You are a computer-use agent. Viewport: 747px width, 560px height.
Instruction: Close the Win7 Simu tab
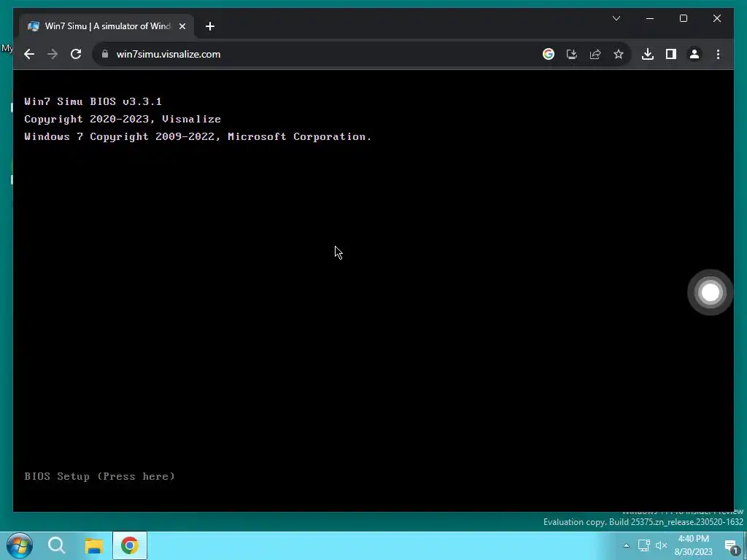[182, 26]
